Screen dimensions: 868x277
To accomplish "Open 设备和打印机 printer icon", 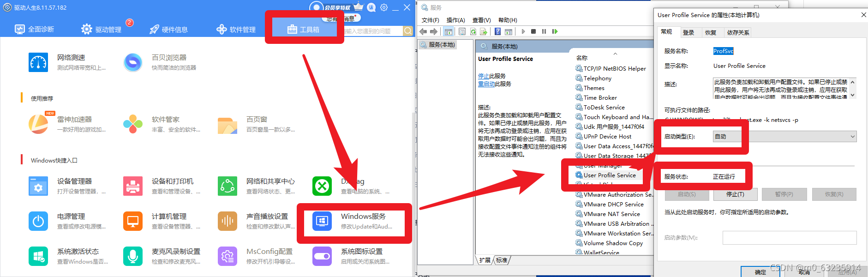I will (x=133, y=186).
